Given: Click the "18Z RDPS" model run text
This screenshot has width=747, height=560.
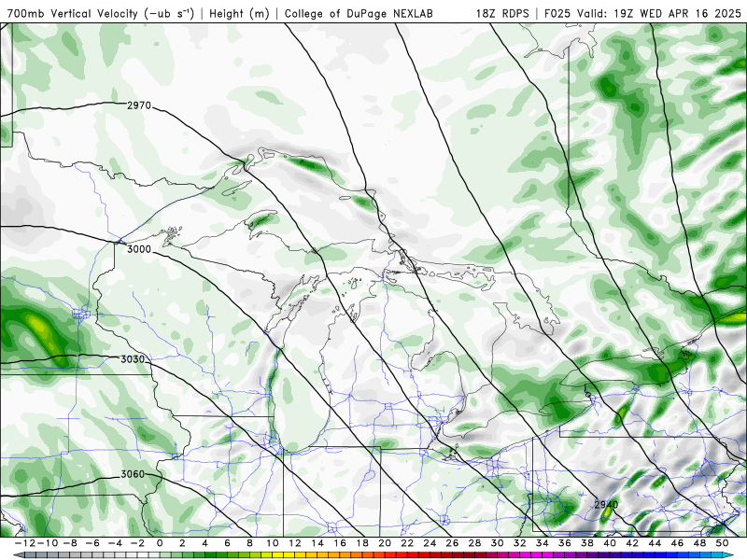Looking at the screenshot, I should click(x=502, y=13).
